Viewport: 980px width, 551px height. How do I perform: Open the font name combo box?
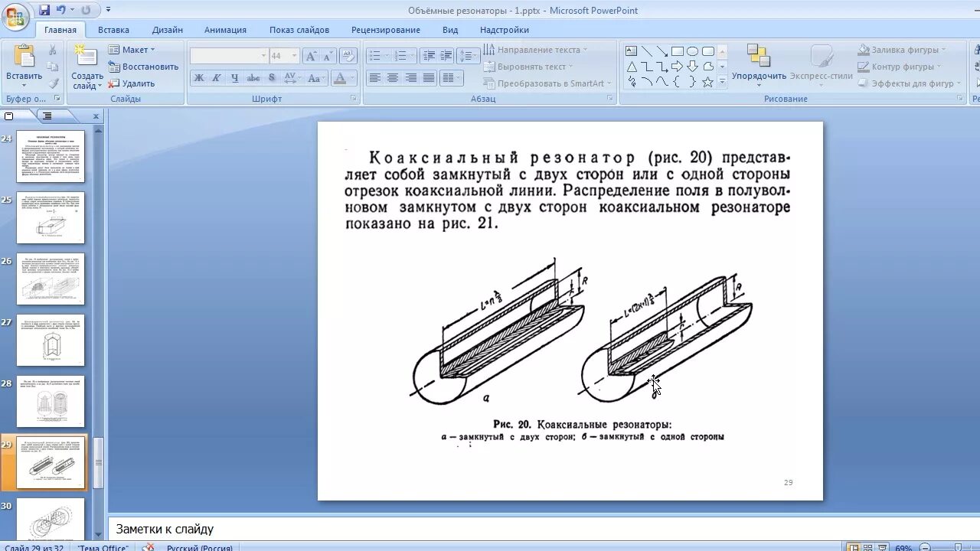click(229, 56)
